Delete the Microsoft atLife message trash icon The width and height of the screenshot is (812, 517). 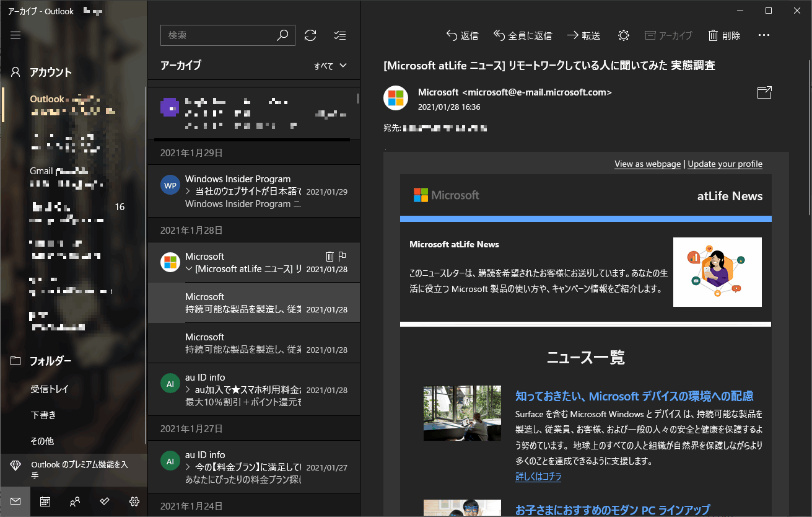(x=330, y=256)
